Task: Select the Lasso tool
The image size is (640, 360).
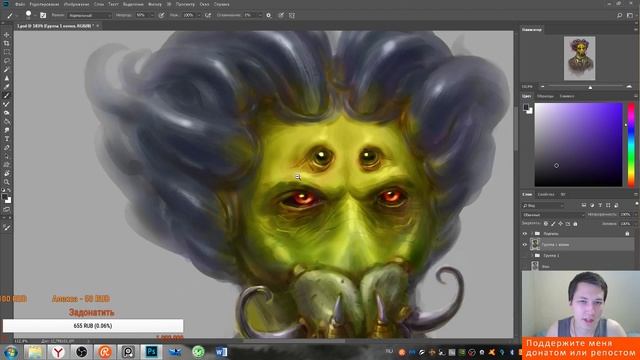Action: coord(7,60)
